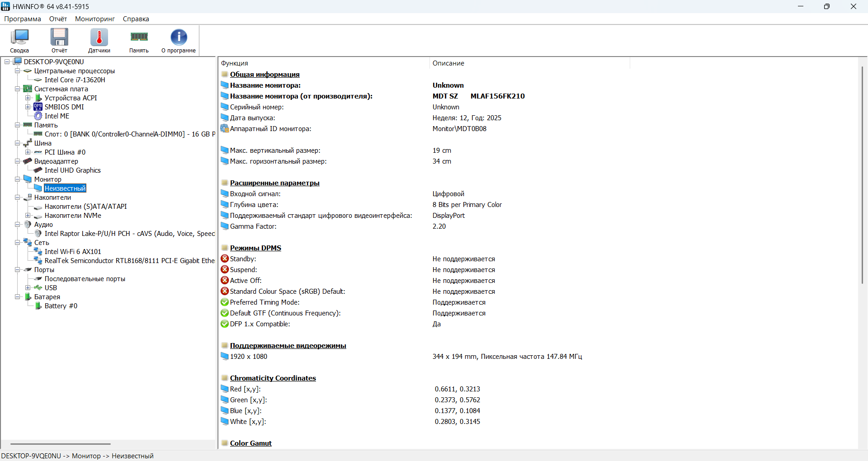This screenshot has width=868, height=461.
Task: Click the Monitor\MDT0B08 hardware ID value
Action: click(x=459, y=129)
